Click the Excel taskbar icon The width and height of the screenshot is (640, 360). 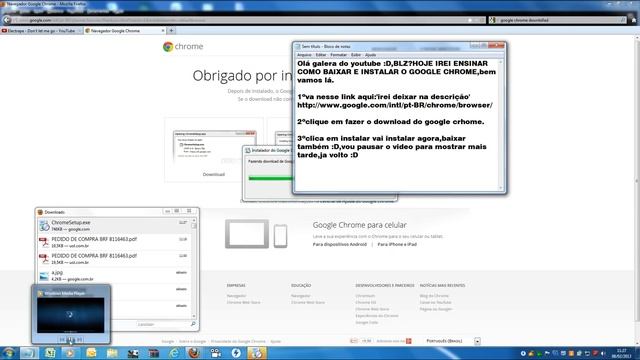tap(50, 353)
